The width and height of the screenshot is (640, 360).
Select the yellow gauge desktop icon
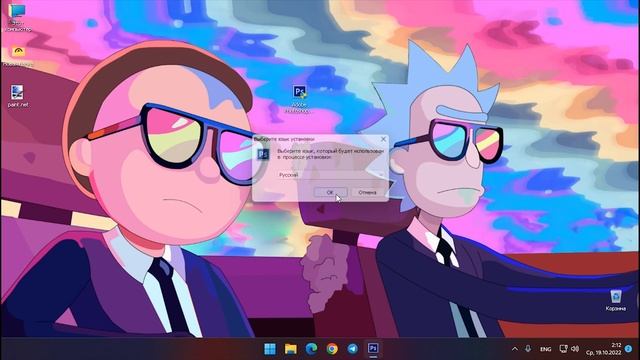point(18,56)
